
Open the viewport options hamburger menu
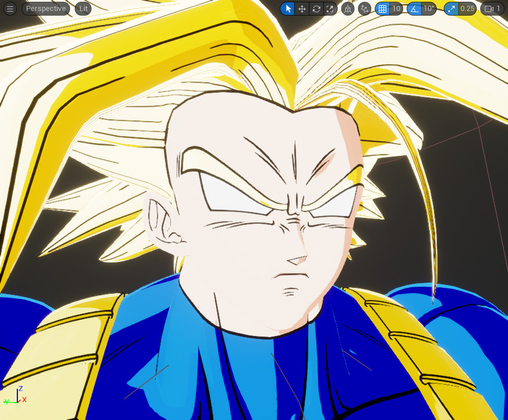pos(9,9)
